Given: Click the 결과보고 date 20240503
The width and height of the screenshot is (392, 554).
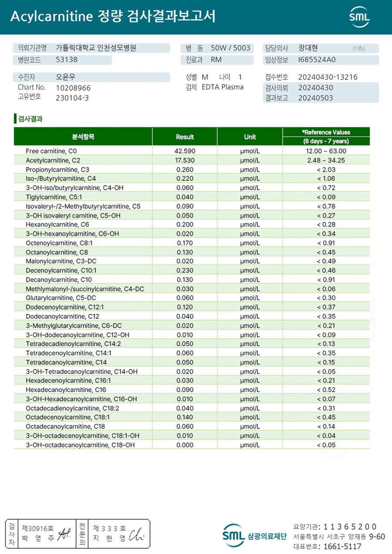Looking at the screenshot, I should [x=316, y=98].
